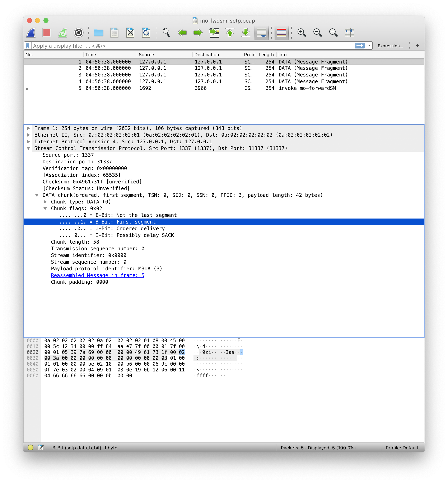Viewport: 448px width, 483px height.
Task: Click the resize columns icon
Action: (x=349, y=32)
